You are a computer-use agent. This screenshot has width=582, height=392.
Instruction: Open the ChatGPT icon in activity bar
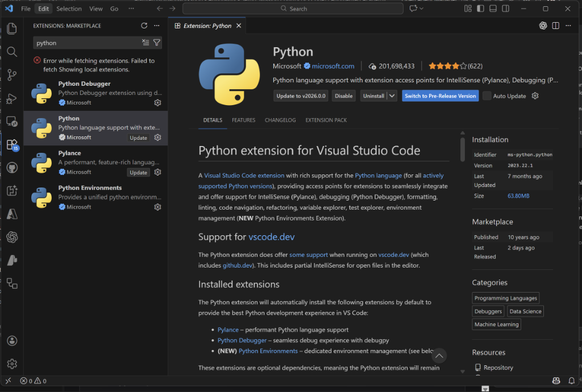pyautogui.click(x=12, y=237)
